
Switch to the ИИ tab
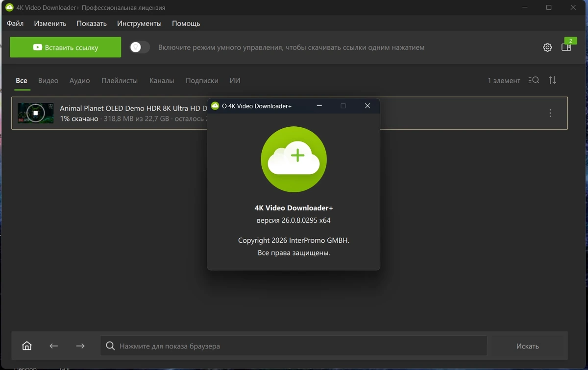tap(235, 81)
